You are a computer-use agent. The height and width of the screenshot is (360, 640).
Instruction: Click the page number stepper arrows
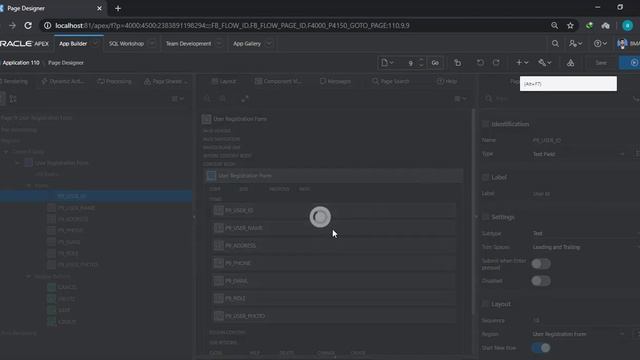pos(421,63)
